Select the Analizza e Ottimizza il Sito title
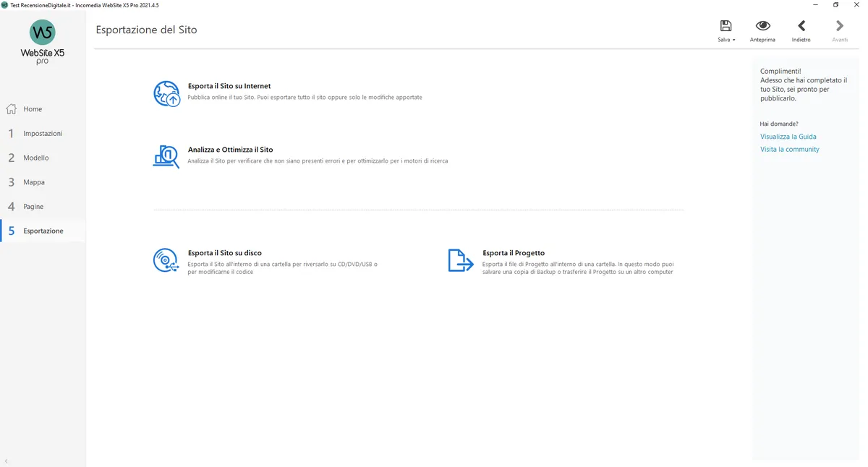This screenshot has width=868, height=467. (231, 150)
